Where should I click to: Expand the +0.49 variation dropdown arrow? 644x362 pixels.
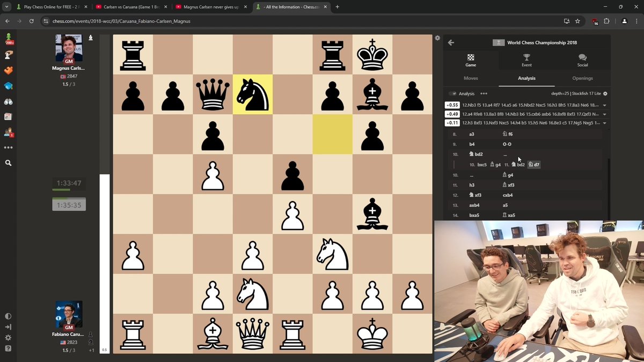click(x=605, y=114)
